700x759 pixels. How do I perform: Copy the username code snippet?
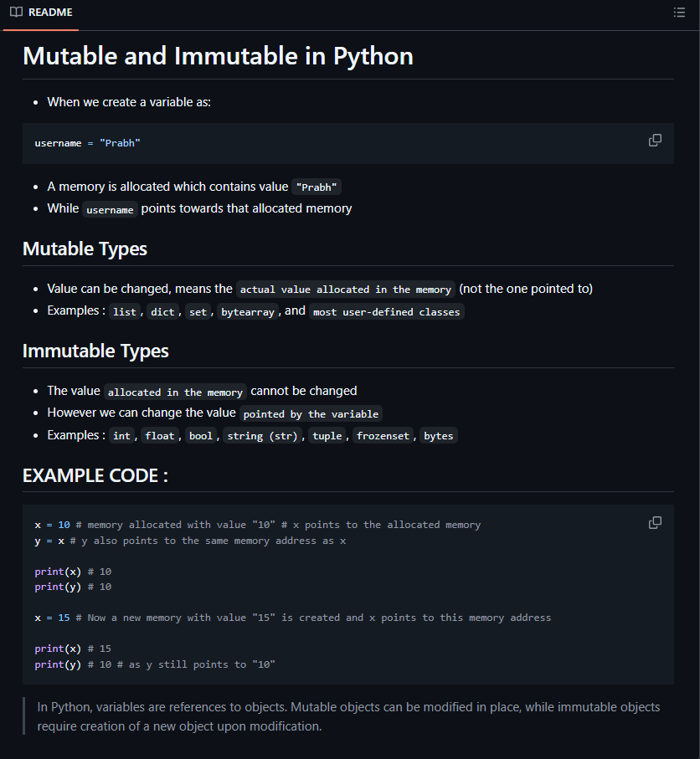click(655, 141)
